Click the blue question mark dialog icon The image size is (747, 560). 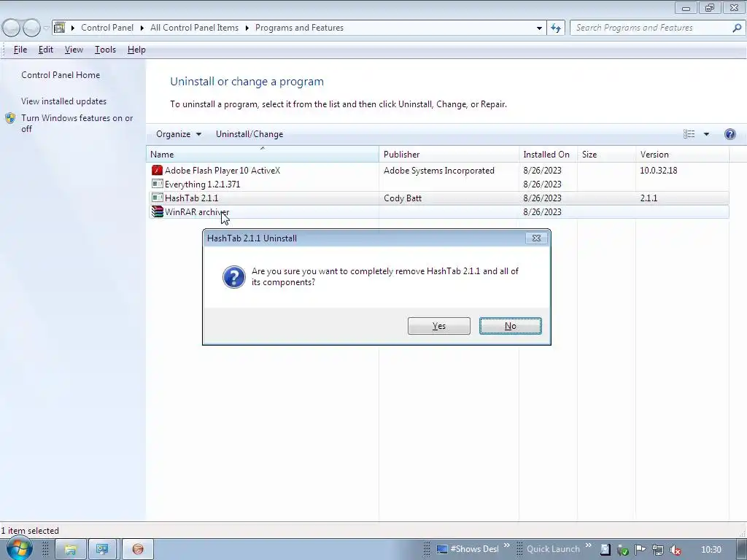pos(234,276)
